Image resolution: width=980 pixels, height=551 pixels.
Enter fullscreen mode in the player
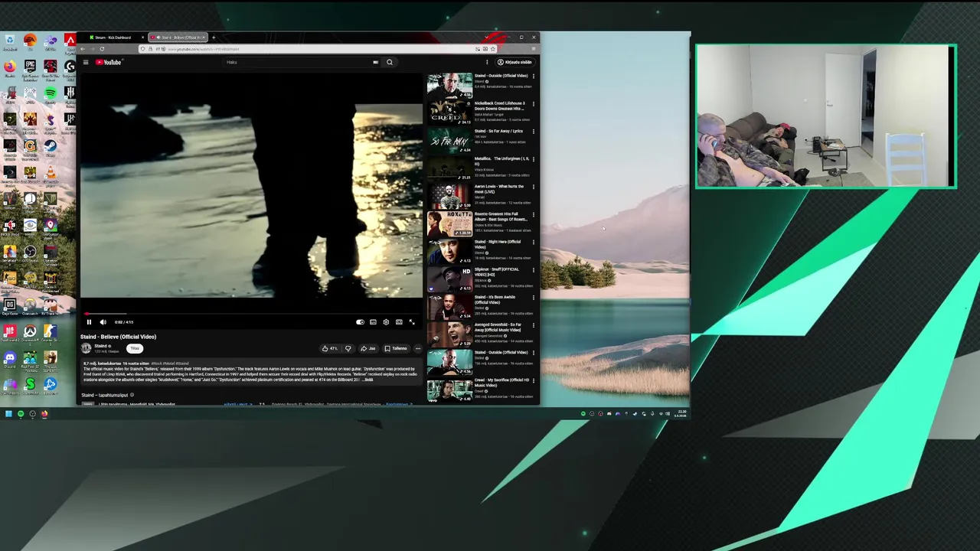[x=412, y=322]
